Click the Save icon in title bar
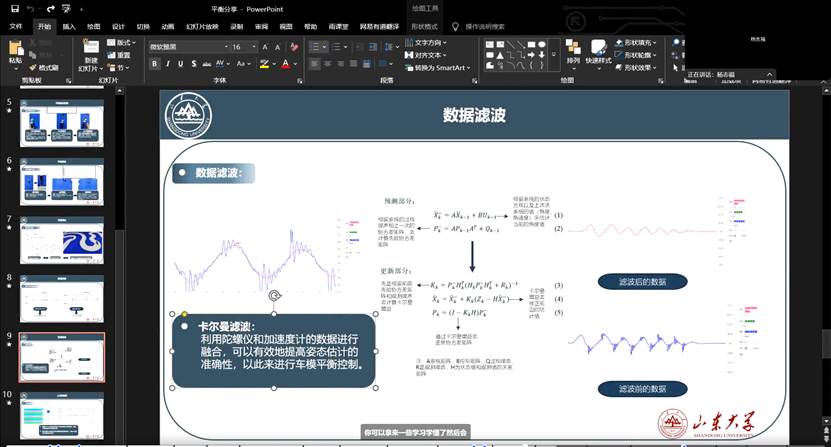Image resolution: width=831 pixels, height=447 pixels. coord(14,8)
